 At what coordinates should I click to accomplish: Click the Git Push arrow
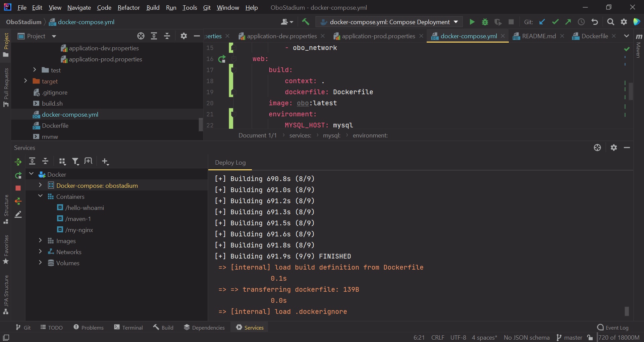[x=568, y=22]
